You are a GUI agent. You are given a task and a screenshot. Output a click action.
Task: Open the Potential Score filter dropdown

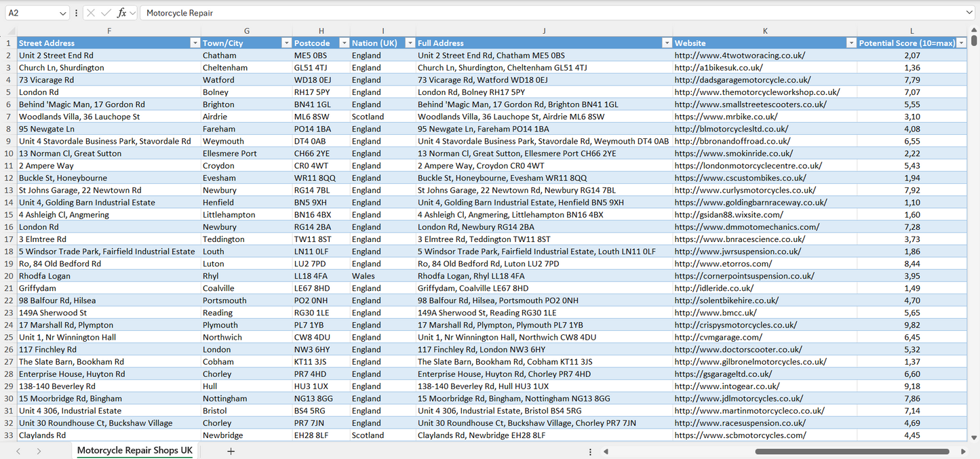tap(962, 42)
